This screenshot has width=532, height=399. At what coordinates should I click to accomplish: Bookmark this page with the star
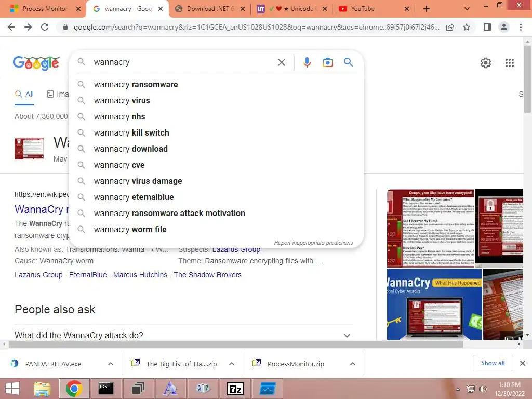[467, 27]
